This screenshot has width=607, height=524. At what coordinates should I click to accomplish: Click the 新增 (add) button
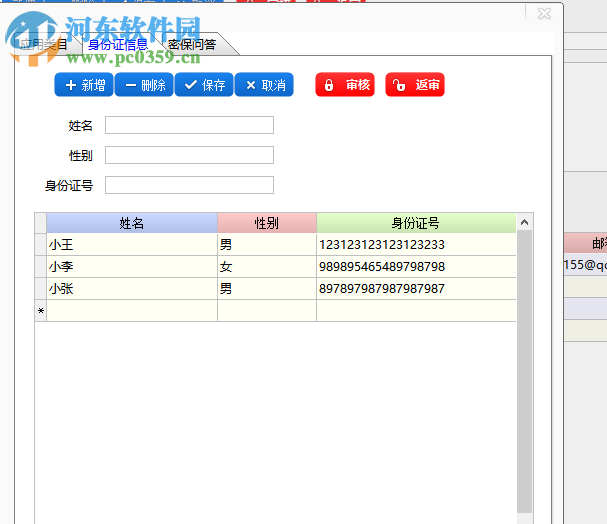point(84,85)
